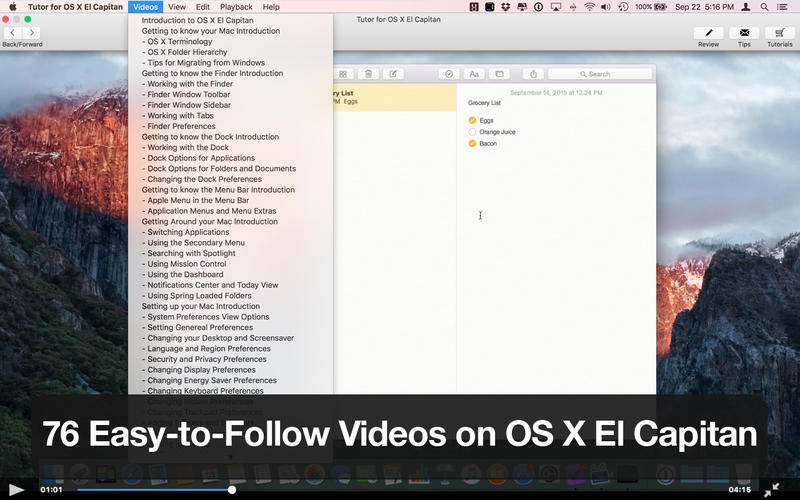Select the Grocery List note in list
The height and width of the screenshot is (500, 800).
[x=394, y=97]
